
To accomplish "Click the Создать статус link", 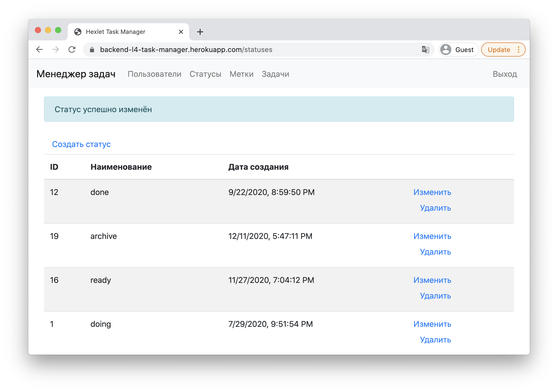I will 81,144.
